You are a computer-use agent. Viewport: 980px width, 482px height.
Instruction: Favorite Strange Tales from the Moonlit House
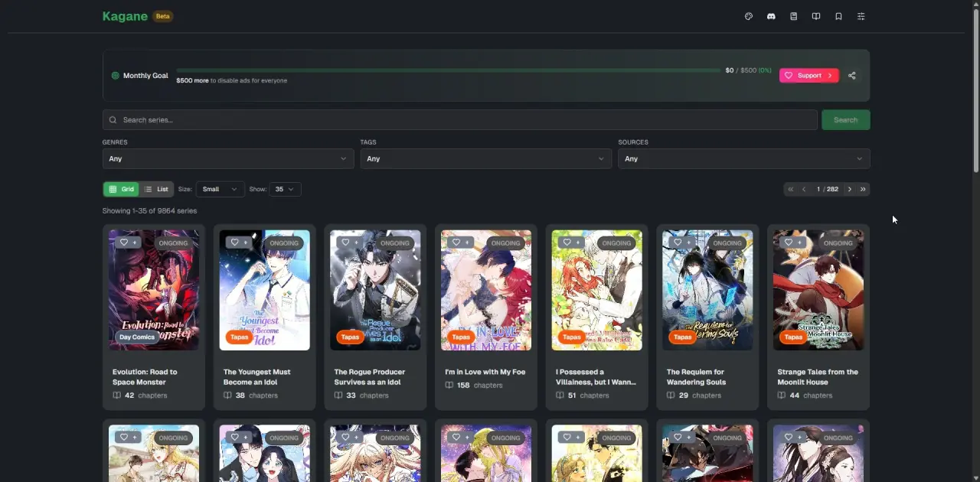(x=789, y=243)
